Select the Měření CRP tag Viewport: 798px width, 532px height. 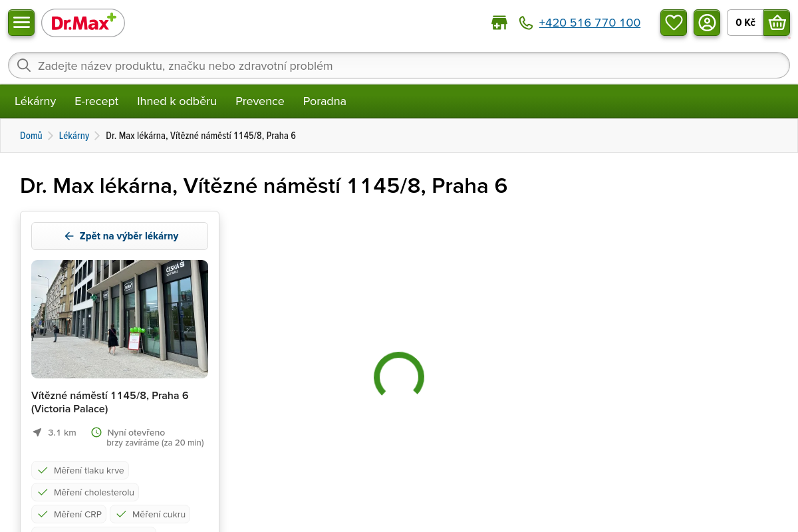(68, 514)
